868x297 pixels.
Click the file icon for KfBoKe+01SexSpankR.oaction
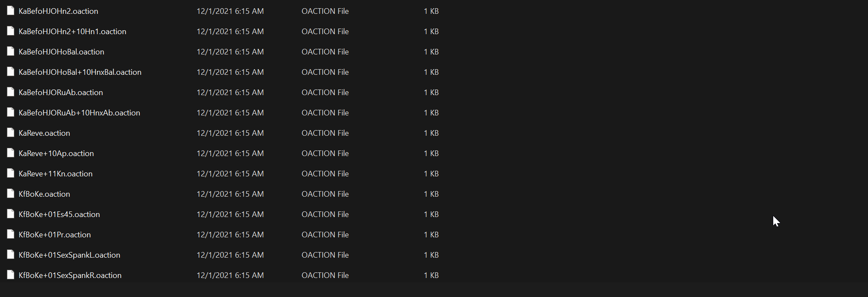(10, 275)
